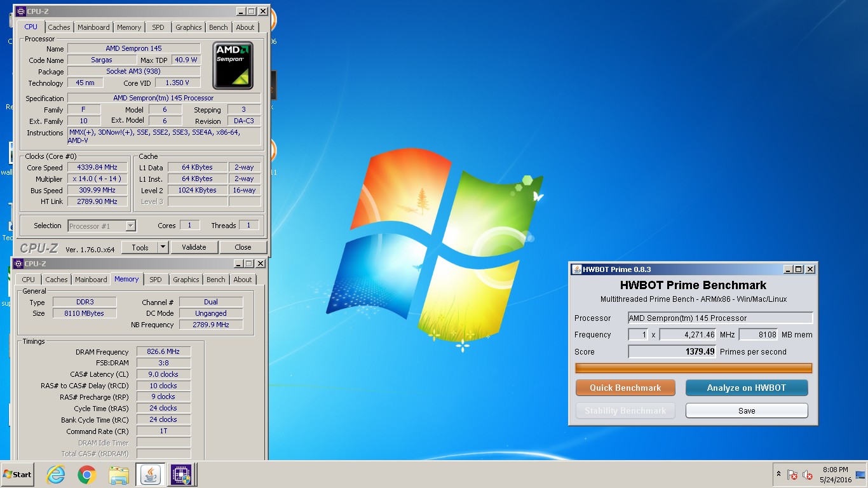Launch Google Chrome from the taskbar
This screenshot has width=868, height=488.
click(x=87, y=475)
